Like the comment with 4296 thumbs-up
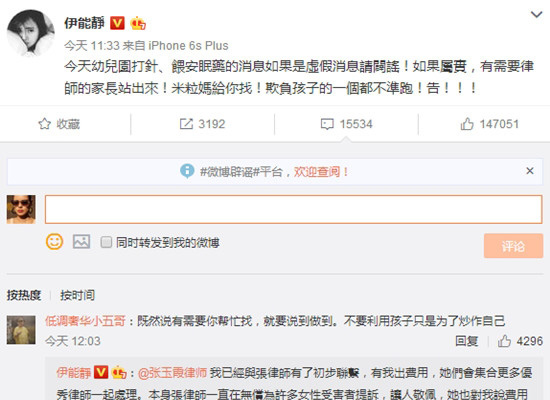This screenshot has width=550, height=400. pos(504,341)
